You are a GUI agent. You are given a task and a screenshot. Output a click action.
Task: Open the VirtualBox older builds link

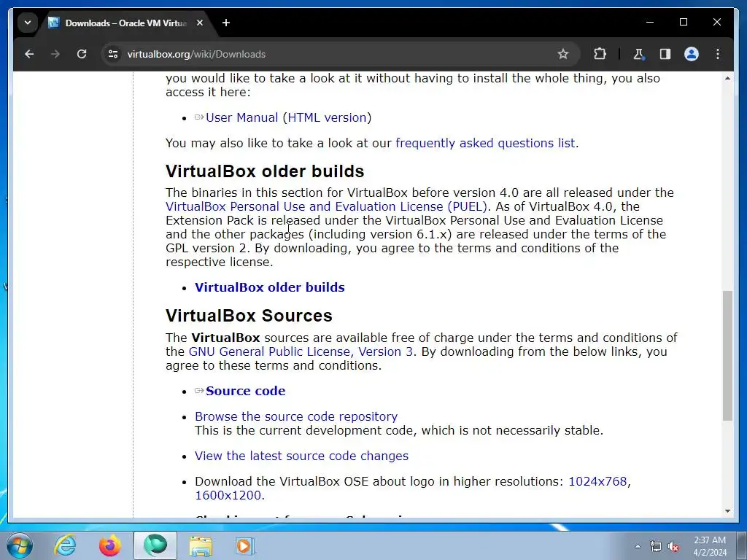pyautogui.click(x=270, y=287)
